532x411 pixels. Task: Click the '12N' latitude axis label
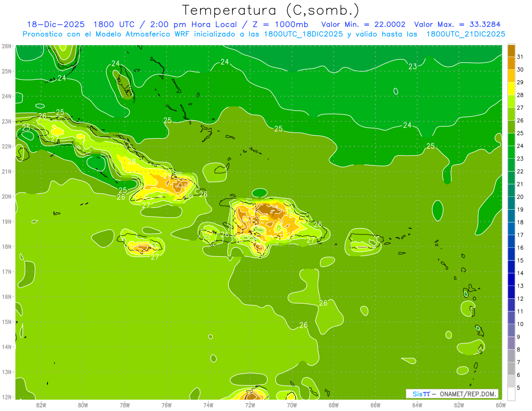7,397
